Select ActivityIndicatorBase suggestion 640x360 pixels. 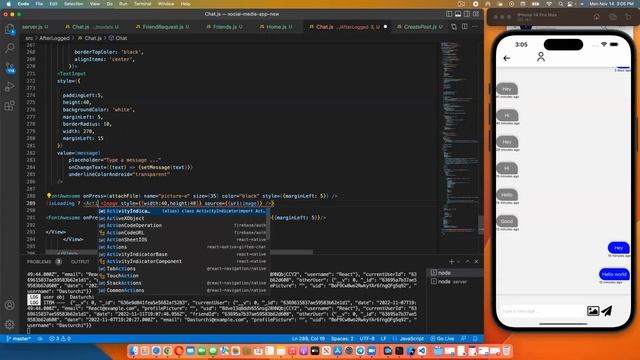183,254
